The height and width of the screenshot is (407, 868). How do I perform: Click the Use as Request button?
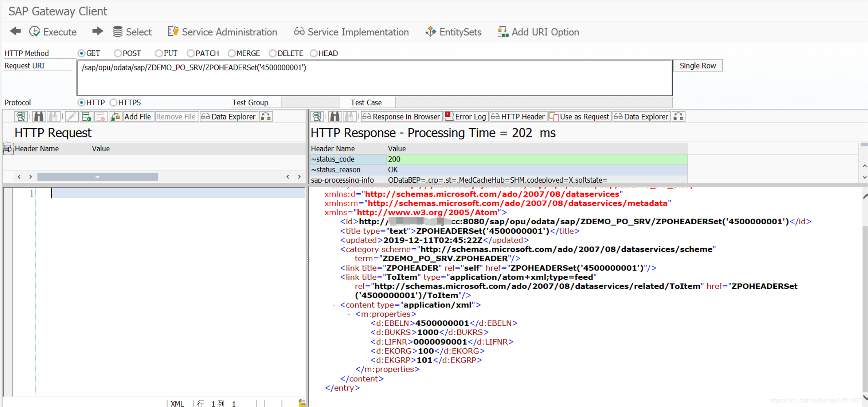click(x=579, y=117)
